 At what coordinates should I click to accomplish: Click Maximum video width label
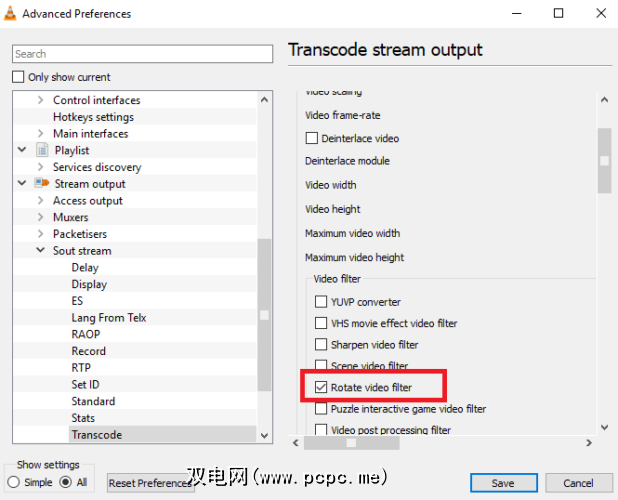[x=352, y=233]
